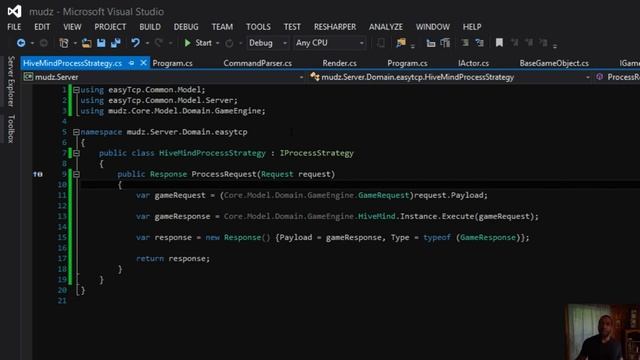This screenshot has width=640, height=360.
Task: Click the Undo arrow icon
Action: 136,43
